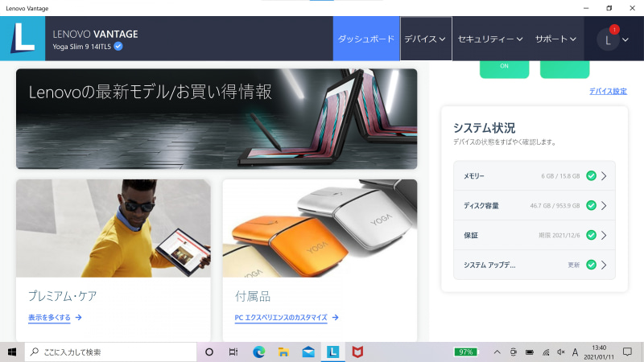Launch Microsoft Edge from the taskbar
644x362 pixels.
pyautogui.click(x=258, y=352)
